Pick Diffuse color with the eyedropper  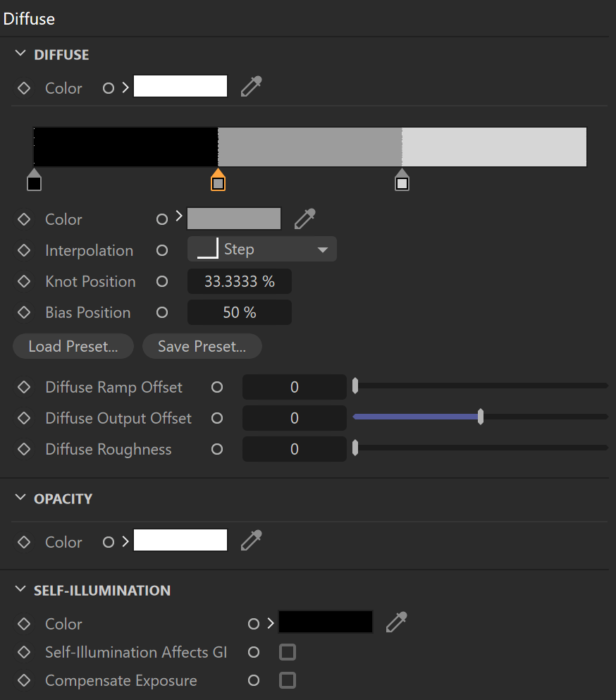[x=252, y=87]
